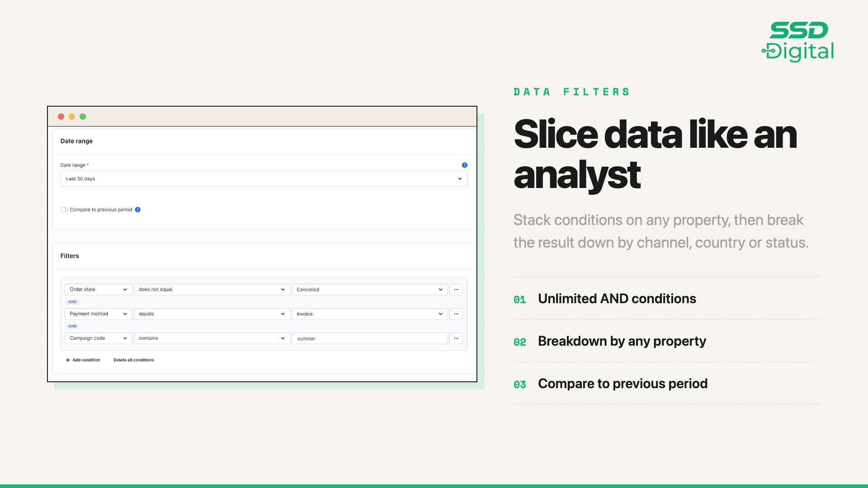Open the contains operator dropdown
The height and width of the screenshot is (488, 868).
(212, 338)
